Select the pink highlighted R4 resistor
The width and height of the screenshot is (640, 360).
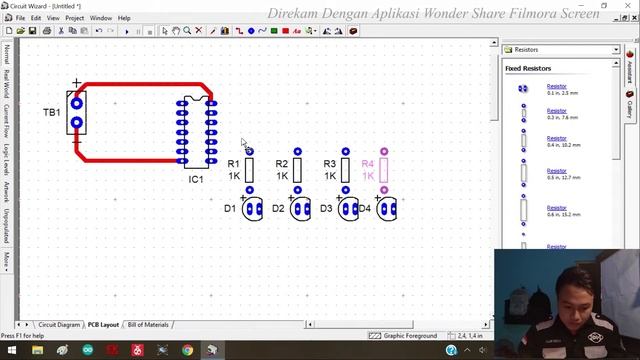click(384, 170)
